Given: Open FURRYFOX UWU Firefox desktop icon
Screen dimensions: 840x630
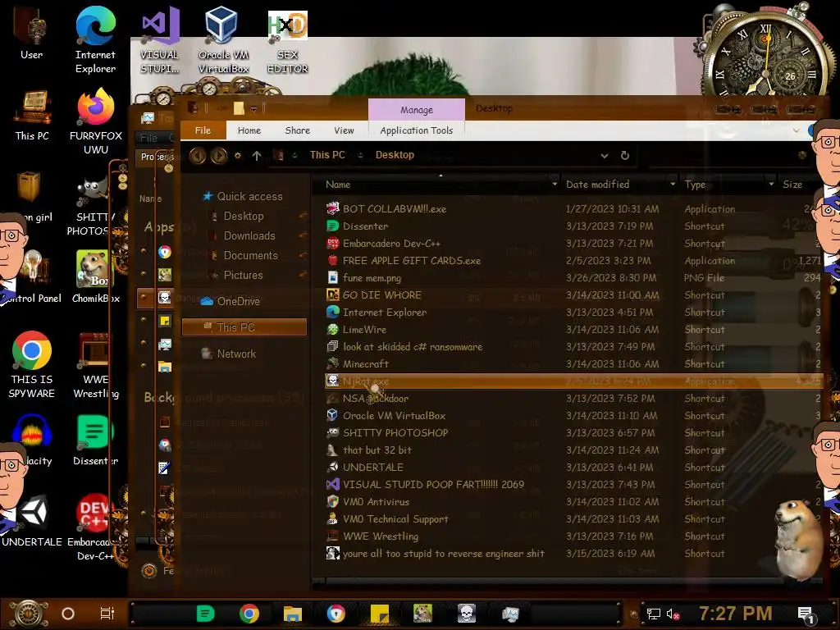Looking at the screenshot, I should point(95,122).
